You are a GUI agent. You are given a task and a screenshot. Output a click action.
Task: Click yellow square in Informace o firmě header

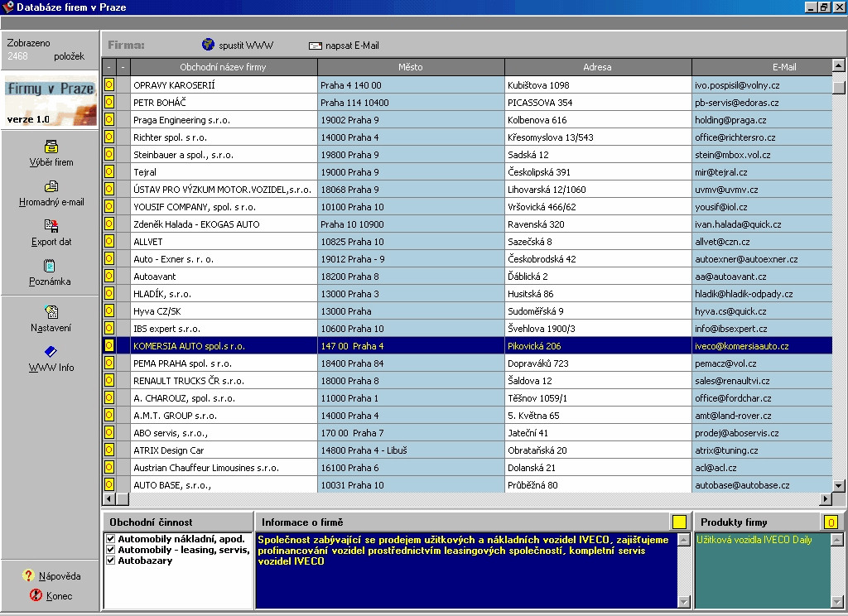(x=679, y=522)
